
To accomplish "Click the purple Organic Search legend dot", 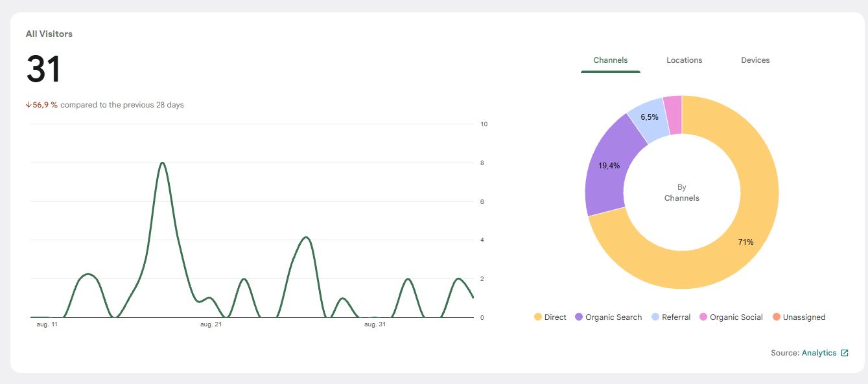I will [x=579, y=317].
